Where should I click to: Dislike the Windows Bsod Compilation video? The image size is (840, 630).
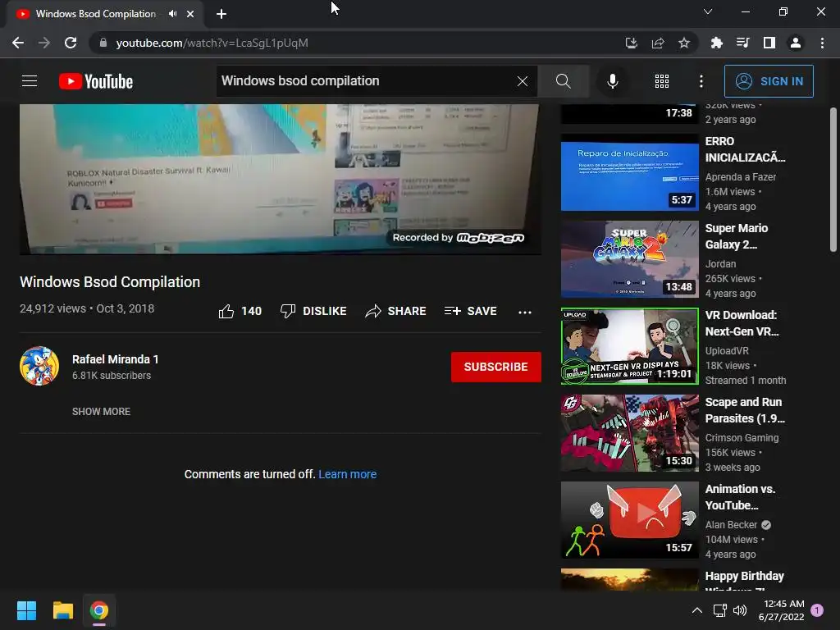pyautogui.click(x=313, y=311)
